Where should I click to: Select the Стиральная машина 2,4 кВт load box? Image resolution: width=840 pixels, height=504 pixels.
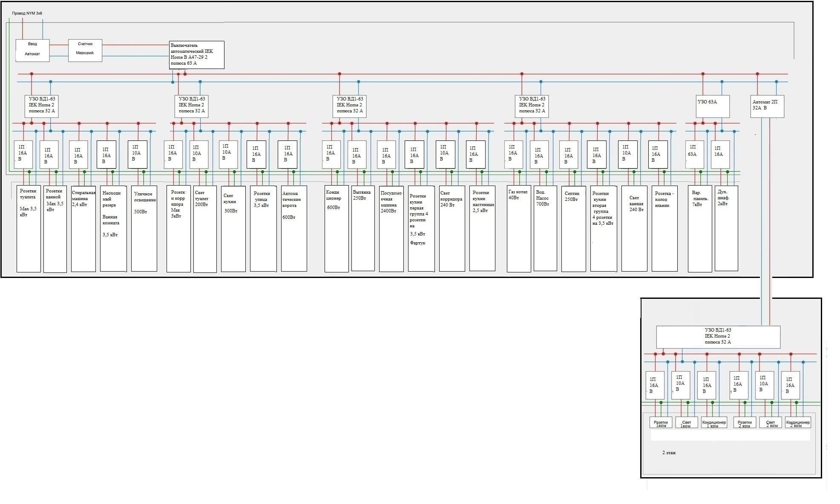point(83,228)
